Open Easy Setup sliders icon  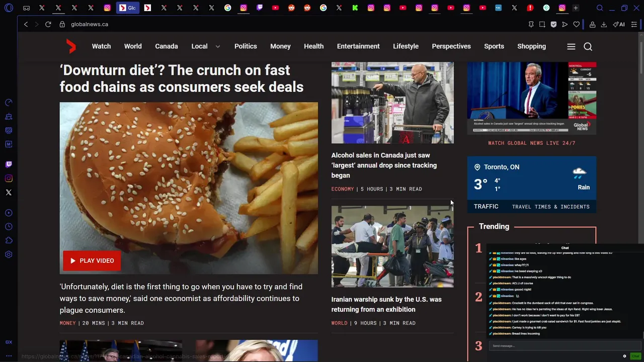634,24
